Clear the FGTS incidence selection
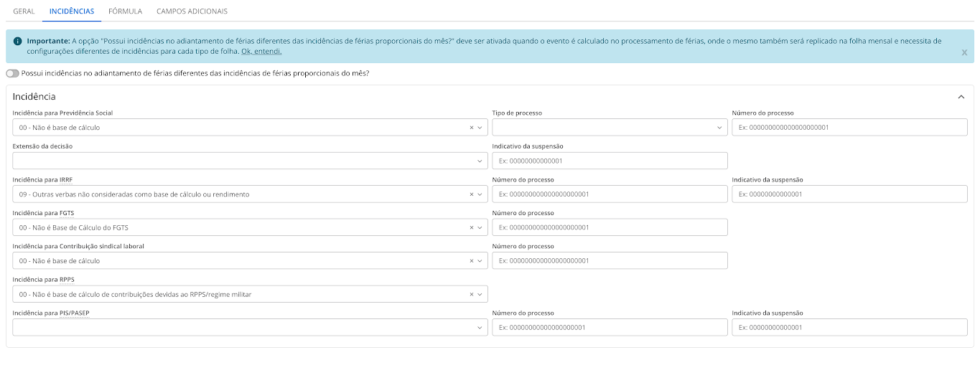This screenshot has height=383, width=980. [472, 227]
